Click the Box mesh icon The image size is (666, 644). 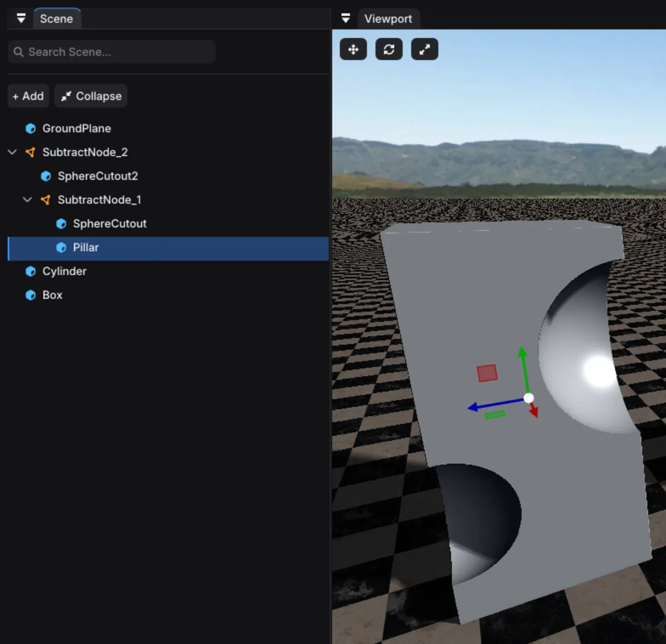point(31,295)
